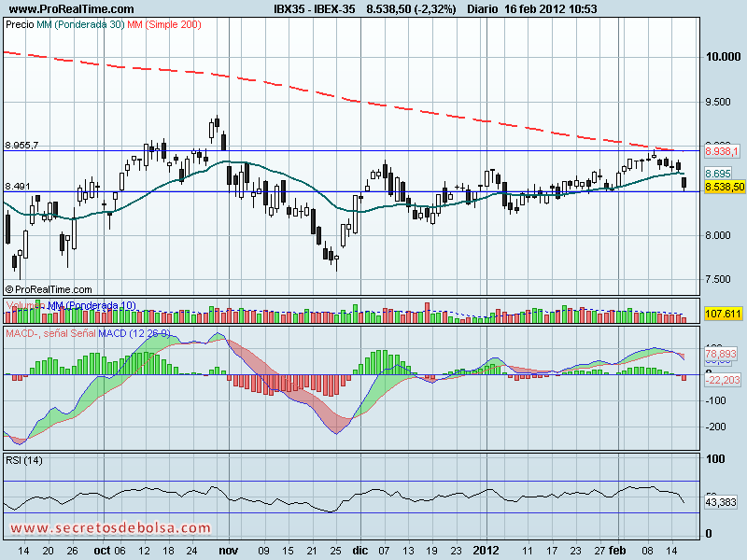
Task: Click the volume MM (Ponderada 10) label
Action: (x=92, y=305)
